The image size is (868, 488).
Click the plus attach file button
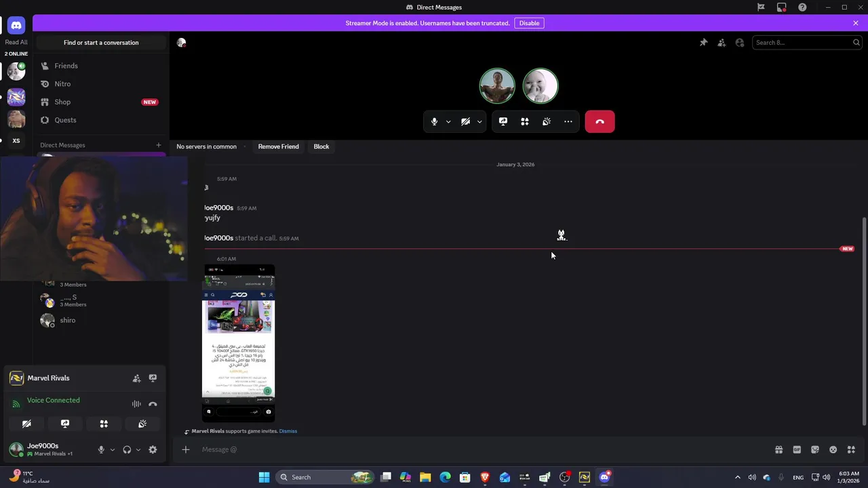[x=186, y=449]
